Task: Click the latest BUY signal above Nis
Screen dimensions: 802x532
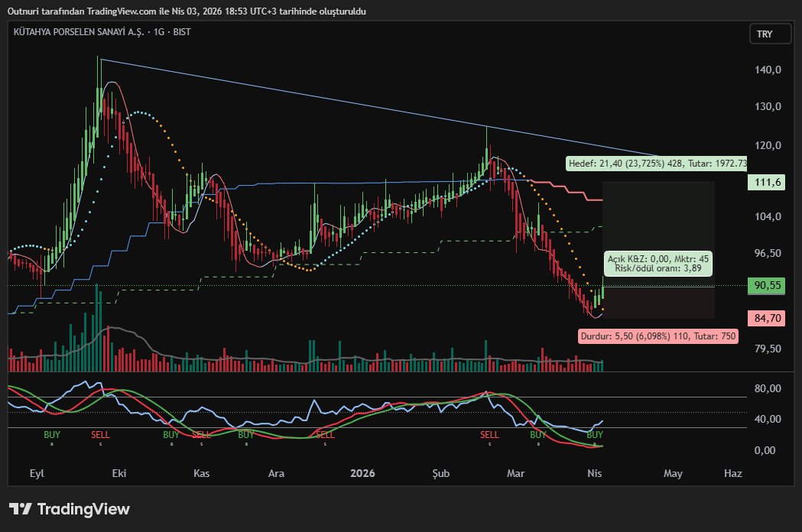Action: coord(595,435)
